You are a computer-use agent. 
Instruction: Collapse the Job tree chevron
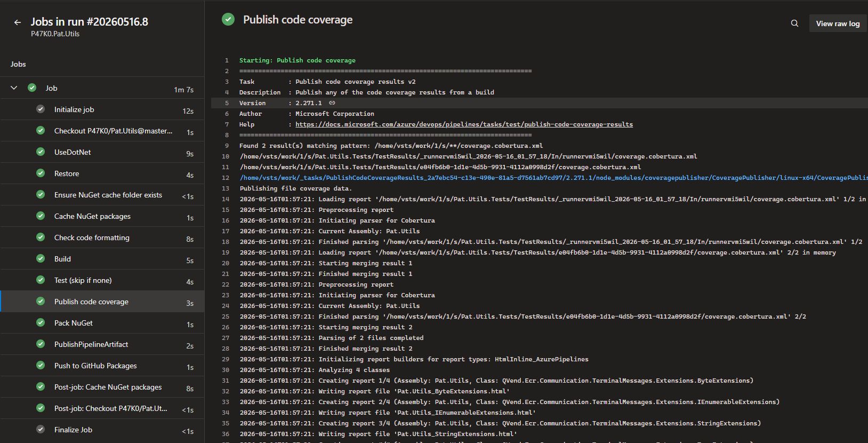(14, 88)
